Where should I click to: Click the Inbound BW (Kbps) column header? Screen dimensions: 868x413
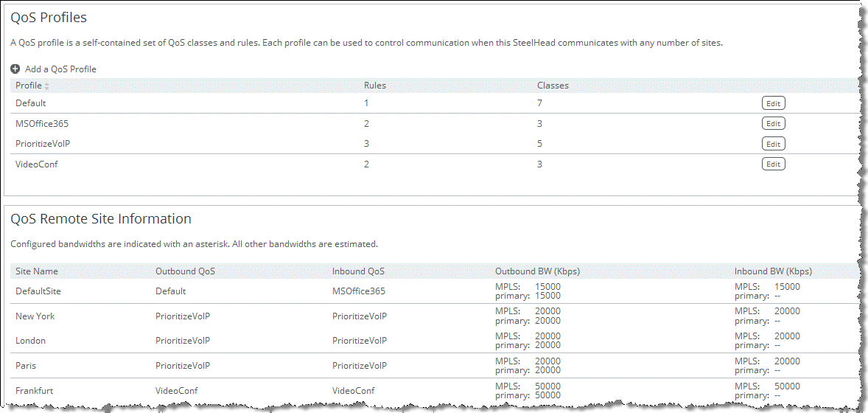[x=773, y=271]
